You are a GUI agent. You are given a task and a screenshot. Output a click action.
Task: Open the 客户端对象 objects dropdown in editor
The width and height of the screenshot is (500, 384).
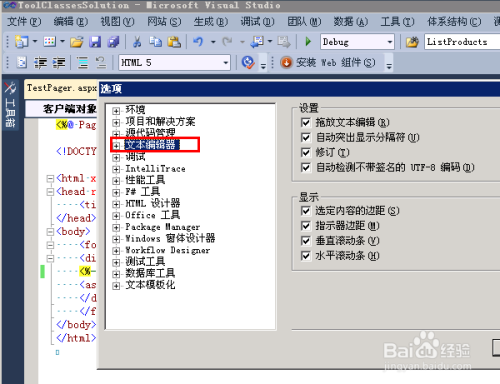(x=62, y=109)
